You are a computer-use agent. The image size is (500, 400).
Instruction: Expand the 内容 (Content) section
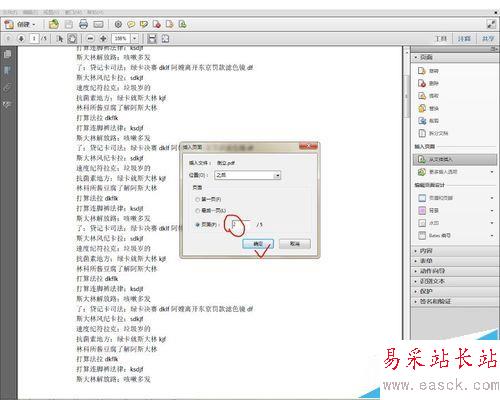[x=455, y=251]
